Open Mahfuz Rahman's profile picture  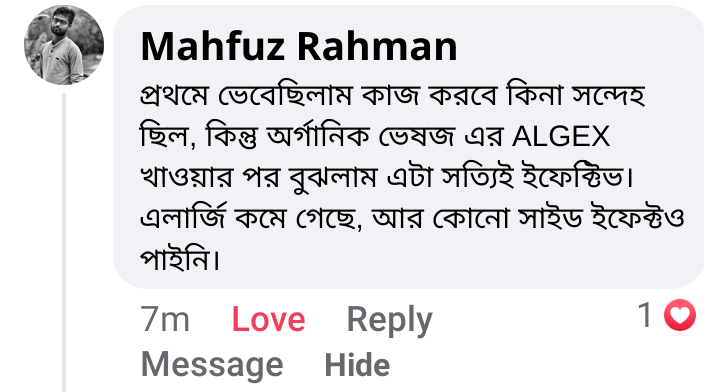pos(64,45)
